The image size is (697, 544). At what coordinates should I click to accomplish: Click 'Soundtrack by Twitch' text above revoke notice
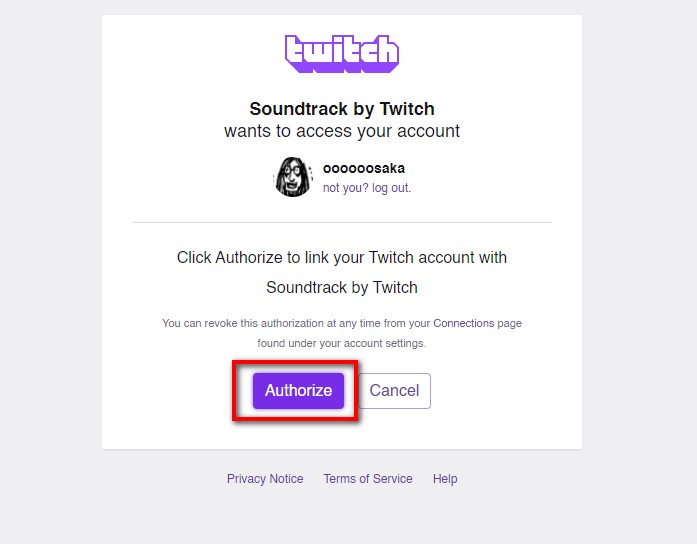click(x=342, y=288)
